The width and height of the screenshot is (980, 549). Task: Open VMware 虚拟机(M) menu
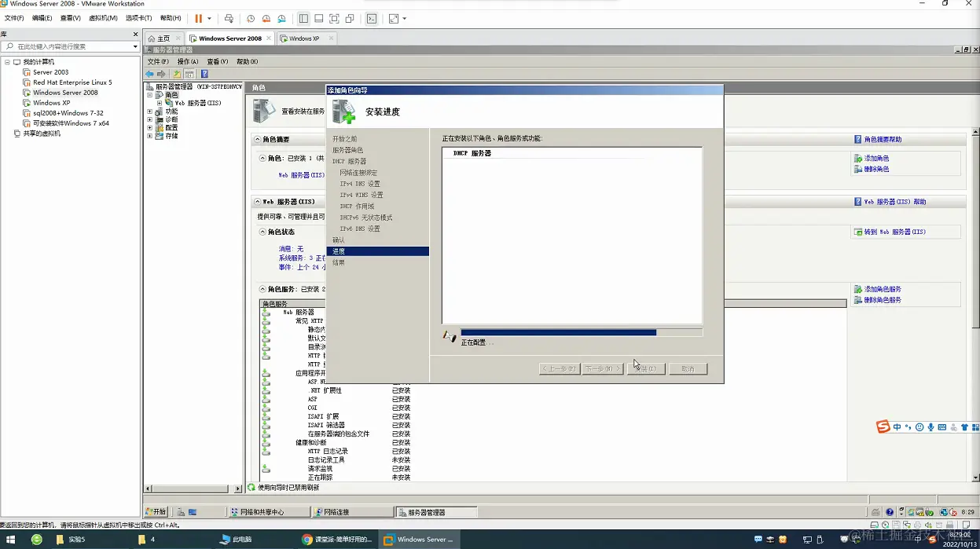[x=103, y=18]
